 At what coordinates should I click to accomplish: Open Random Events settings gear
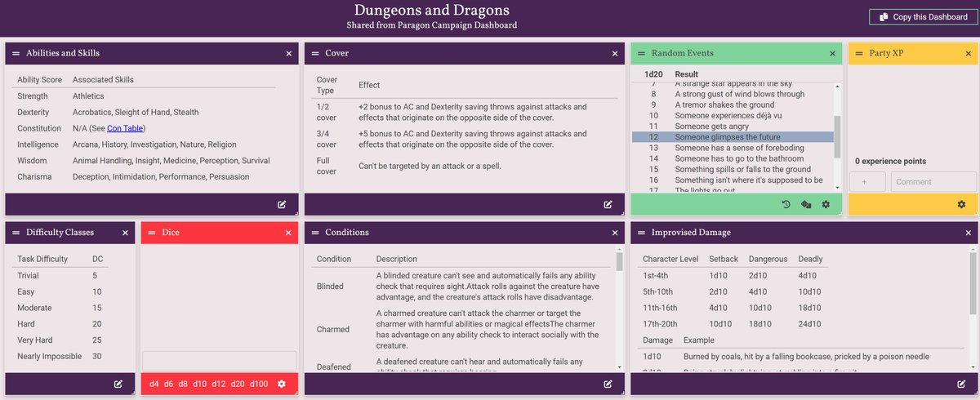click(826, 204)
